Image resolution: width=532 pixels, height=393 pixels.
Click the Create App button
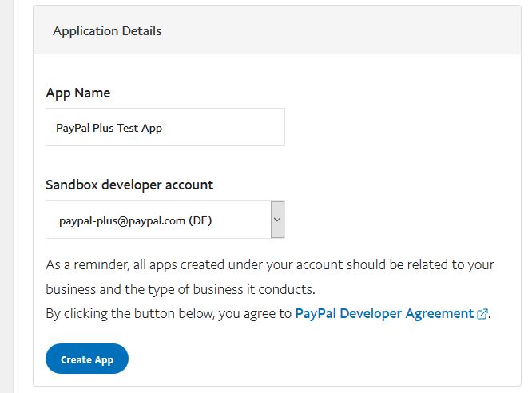tap(87, 359)
